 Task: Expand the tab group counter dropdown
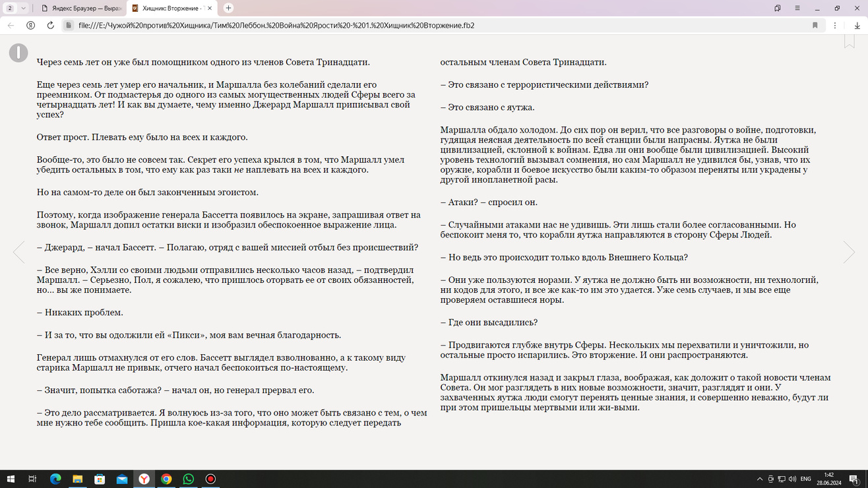16,8
